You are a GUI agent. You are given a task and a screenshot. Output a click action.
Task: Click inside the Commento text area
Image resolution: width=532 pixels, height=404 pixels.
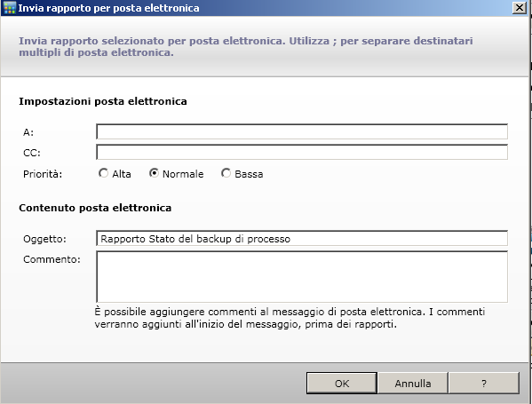coord(302,276)
